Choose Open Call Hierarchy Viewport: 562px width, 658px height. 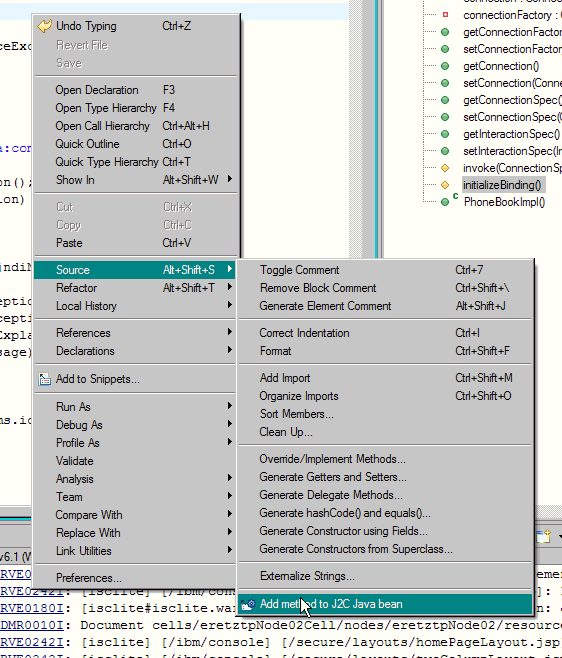(x=135, y=126)
